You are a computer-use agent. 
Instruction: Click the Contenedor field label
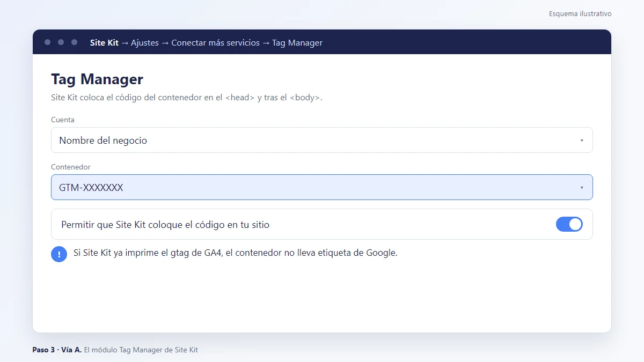pos(71,167)
